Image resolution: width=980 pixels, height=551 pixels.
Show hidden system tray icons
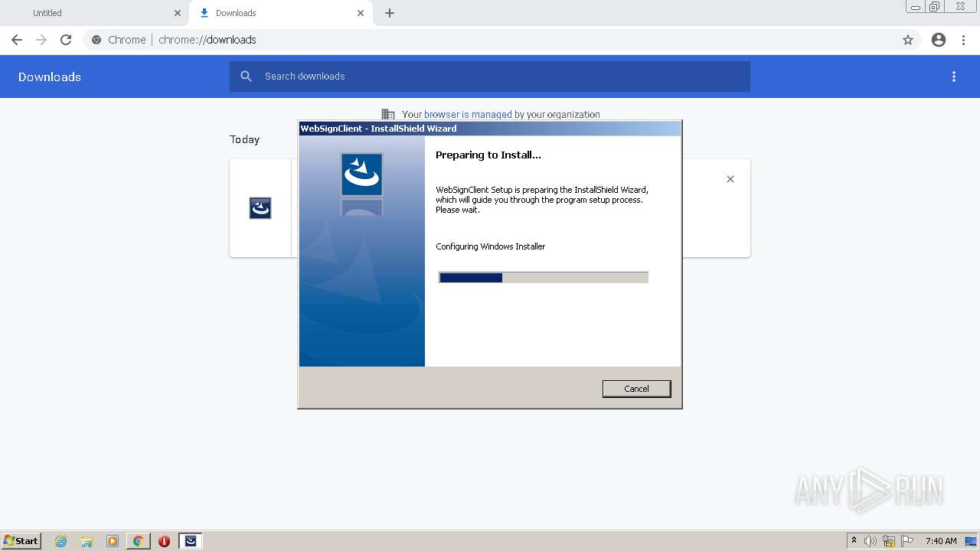coord(854,541)
